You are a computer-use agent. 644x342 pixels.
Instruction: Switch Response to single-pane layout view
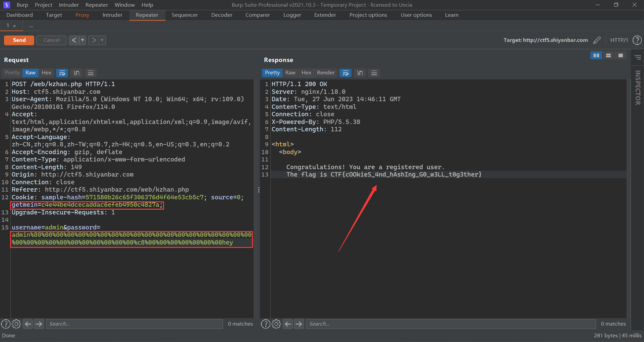pyautogui.click(x=620, y=55)
